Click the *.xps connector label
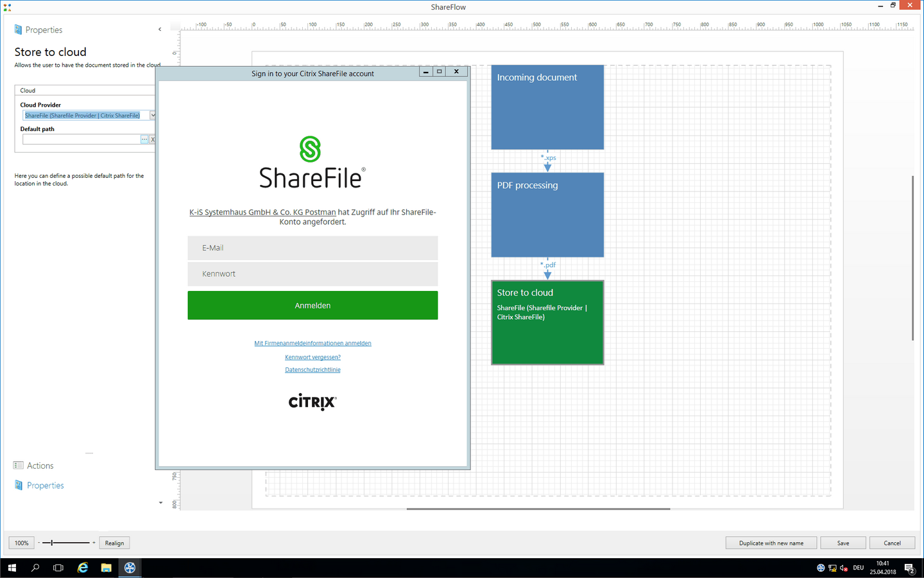Viewport: 924px width, 578px height. 549,157
